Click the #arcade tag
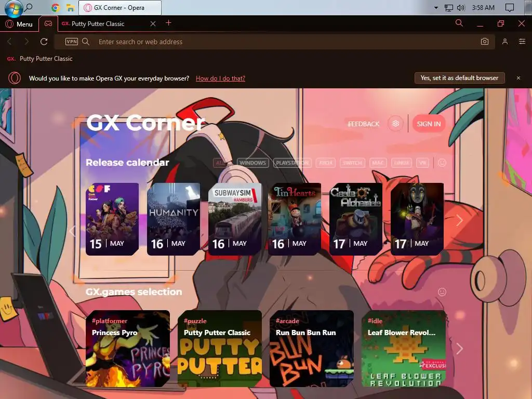This screenshot has width=532, height=399. click(287, 321)
